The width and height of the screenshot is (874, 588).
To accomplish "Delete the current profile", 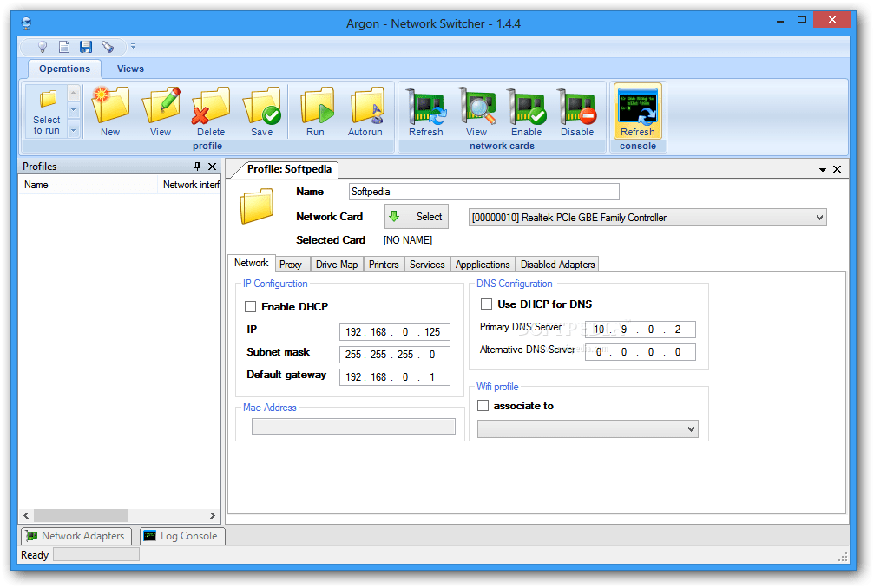I will coord(211,110).
